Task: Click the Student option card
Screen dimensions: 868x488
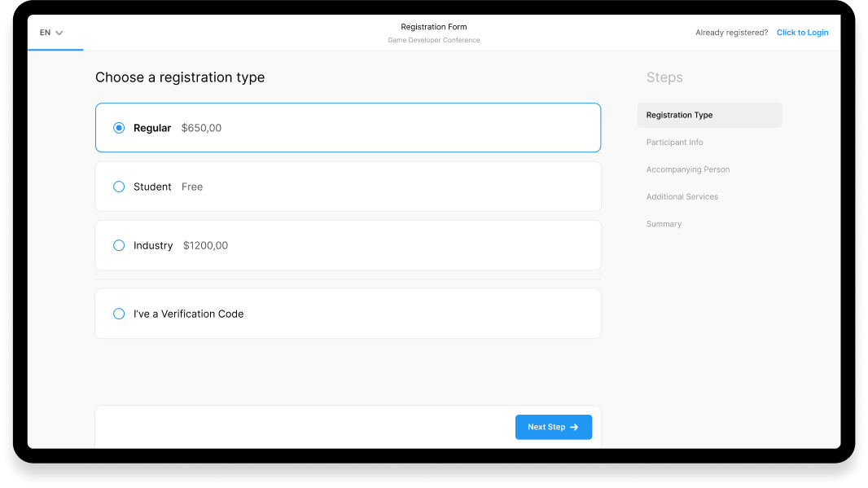Action: [348, 187]
